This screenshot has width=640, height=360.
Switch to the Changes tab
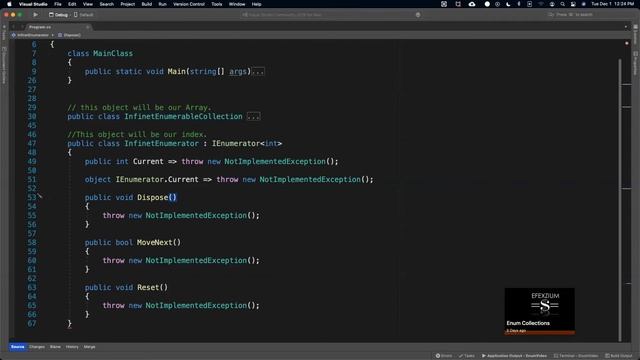coord(37,347)
